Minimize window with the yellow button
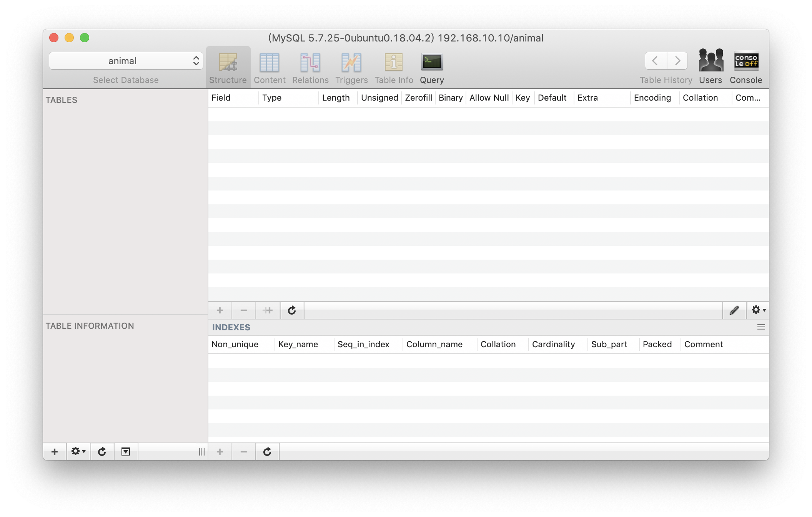Screen dimensions: 812x517 pos(69,38)
